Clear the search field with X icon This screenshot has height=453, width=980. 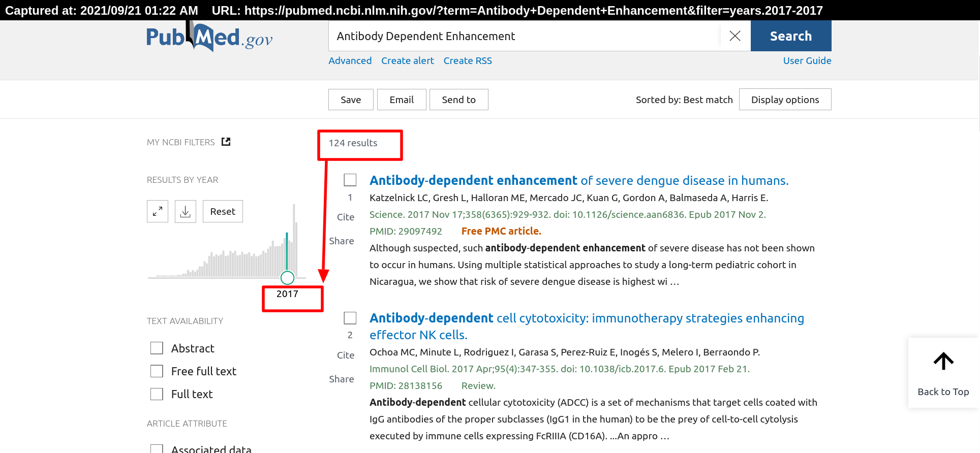point(735,36)
